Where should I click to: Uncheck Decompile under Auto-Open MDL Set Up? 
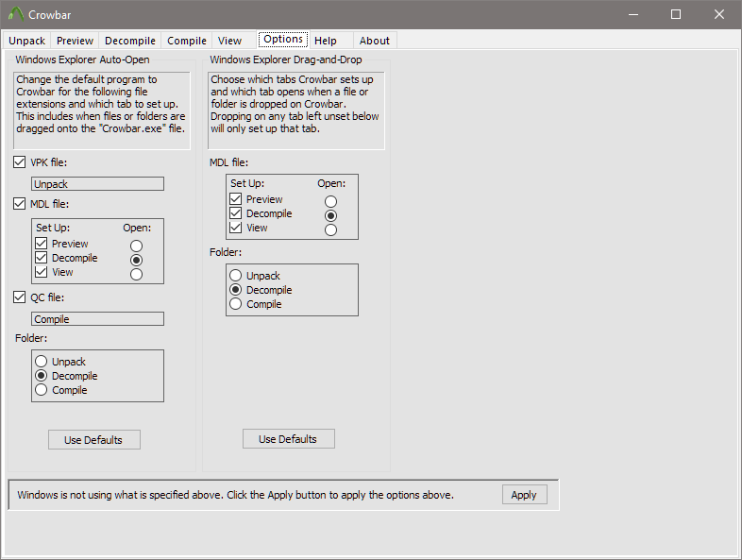42,258
